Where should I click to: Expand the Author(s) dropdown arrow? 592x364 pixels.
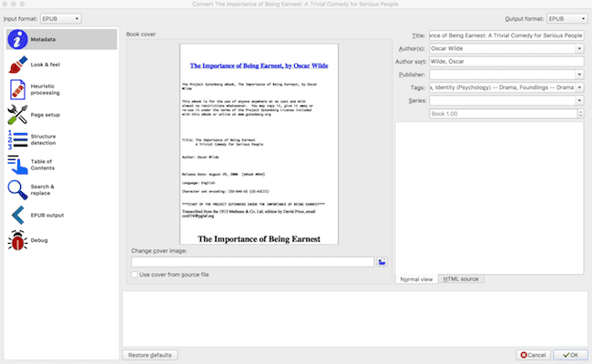pyautogui.click(x=579, y=48)
